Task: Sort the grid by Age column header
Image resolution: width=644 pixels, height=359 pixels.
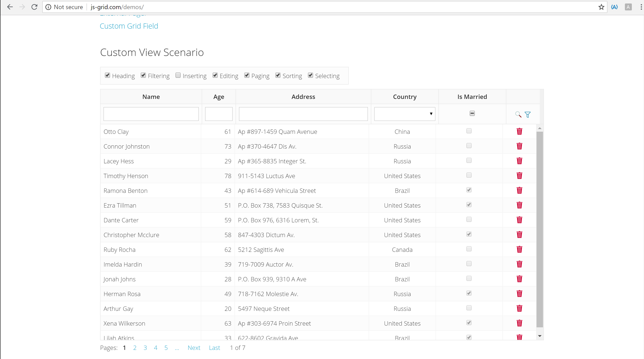Action: coord(218,97)
